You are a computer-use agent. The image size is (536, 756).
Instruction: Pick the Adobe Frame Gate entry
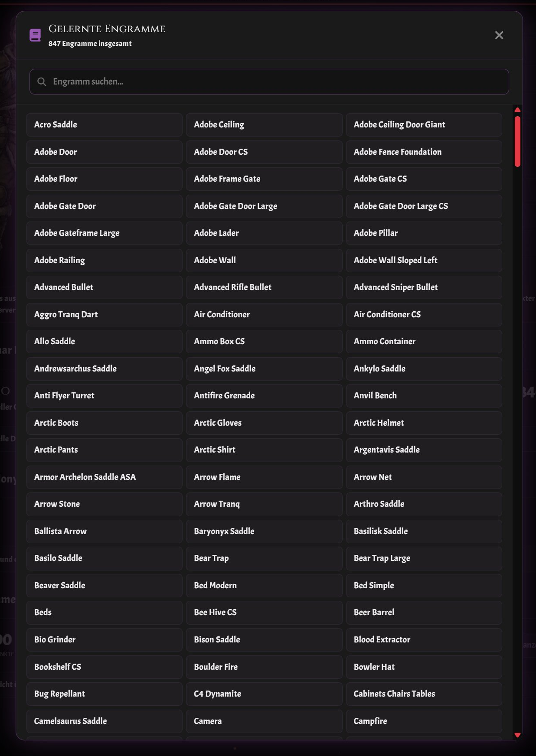pyautogui.click(x=264, y=179)
